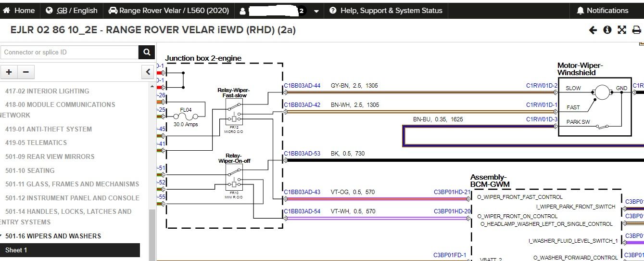This screenshot has width=644, height=261.
Task: Open Notifications bell menu
Action: (602, 10)
